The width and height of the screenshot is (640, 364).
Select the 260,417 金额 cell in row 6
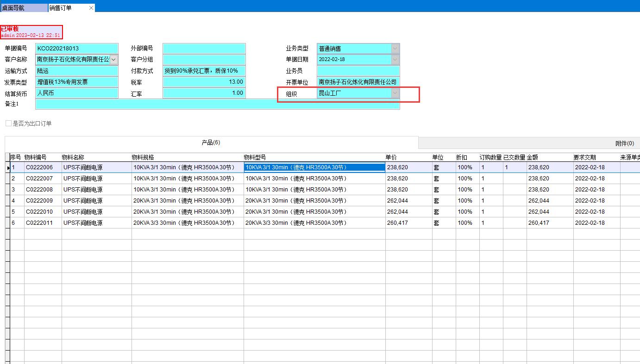[x=539, y=223]
